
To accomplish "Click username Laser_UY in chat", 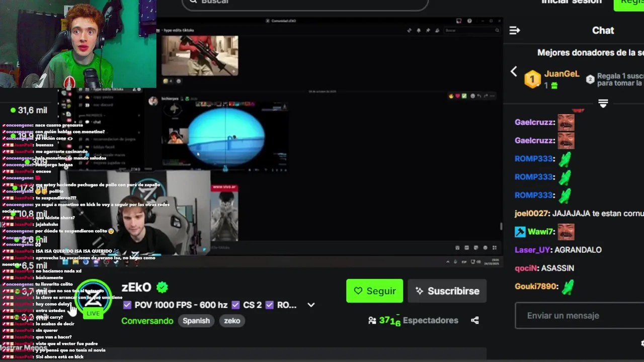I will tap(532, 250).
